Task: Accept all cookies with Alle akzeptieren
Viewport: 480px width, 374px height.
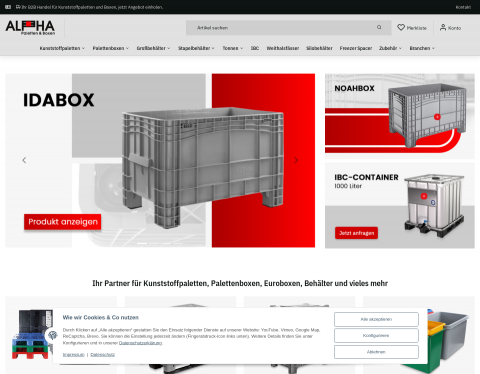Action: [x=376, y=319]
